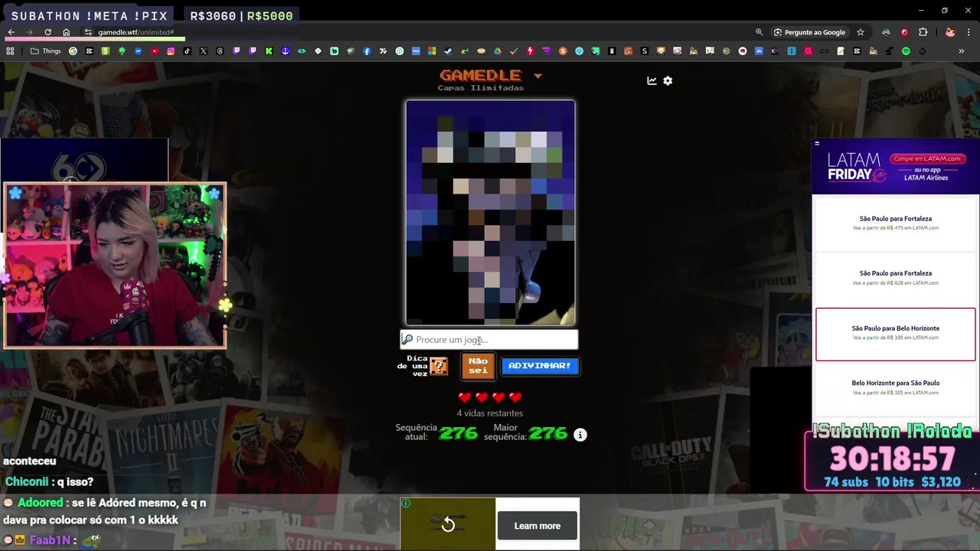The height and width of the screenshot is (551, 980).
Task: Open the Chrome profile avatar
Action: [x=950, y=32]
